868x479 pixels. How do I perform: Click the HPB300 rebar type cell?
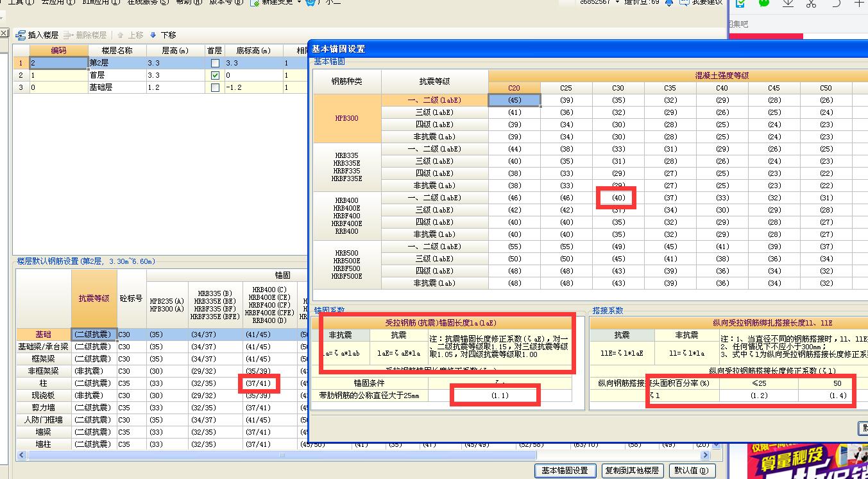click(x=347, y=119)
